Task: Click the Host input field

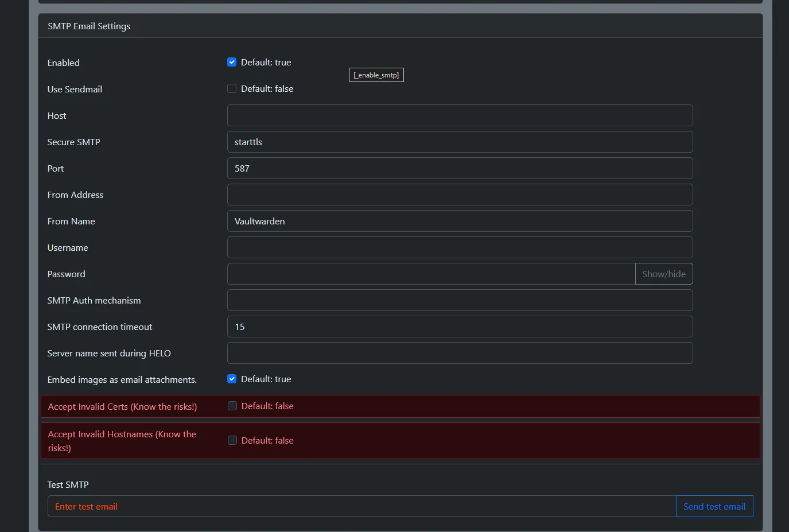Action: point(460,115)
